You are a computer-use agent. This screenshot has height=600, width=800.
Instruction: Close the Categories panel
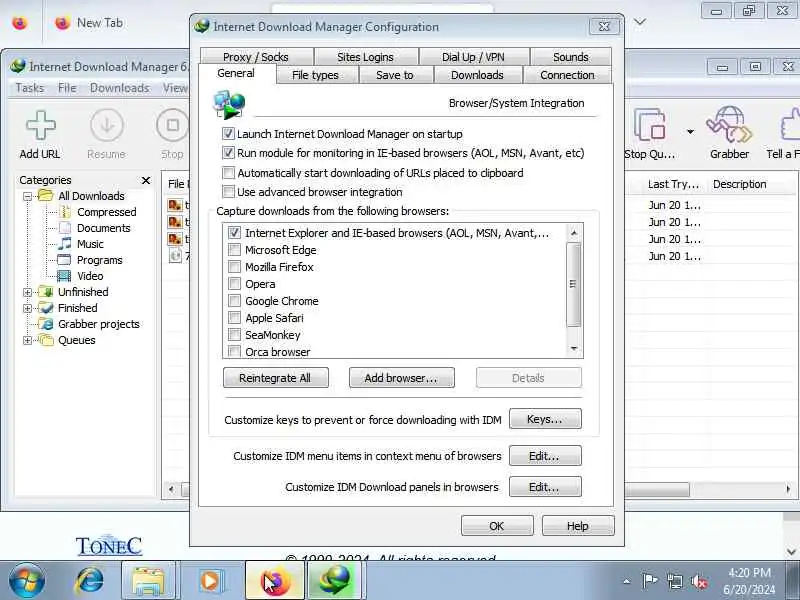(x=146, y=180)
